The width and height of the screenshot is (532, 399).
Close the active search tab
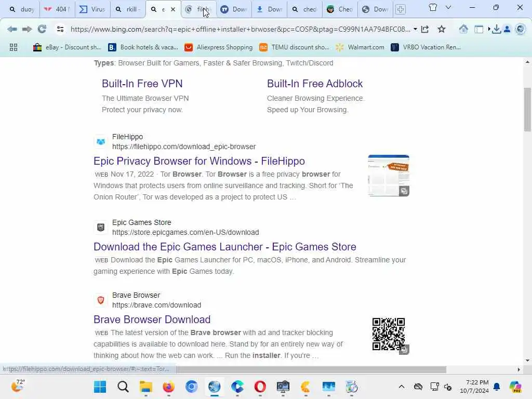click(173, 9)
